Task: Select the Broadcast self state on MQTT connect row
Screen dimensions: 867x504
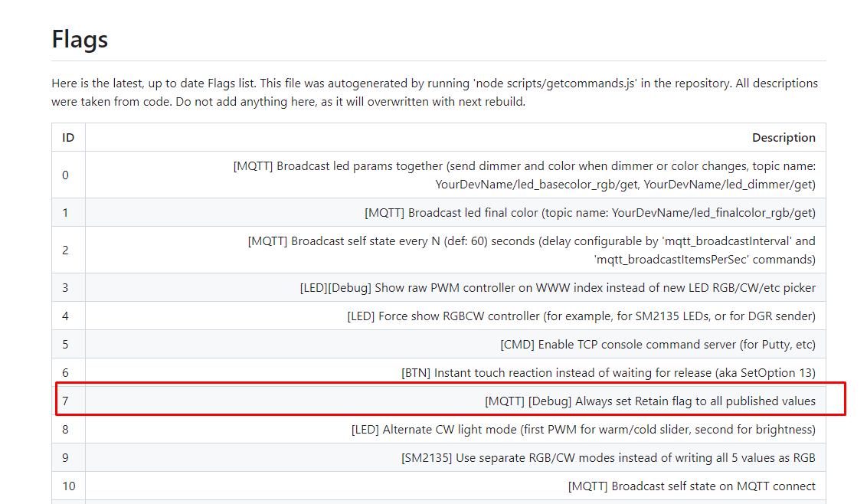Action: [x=439, y=486]
